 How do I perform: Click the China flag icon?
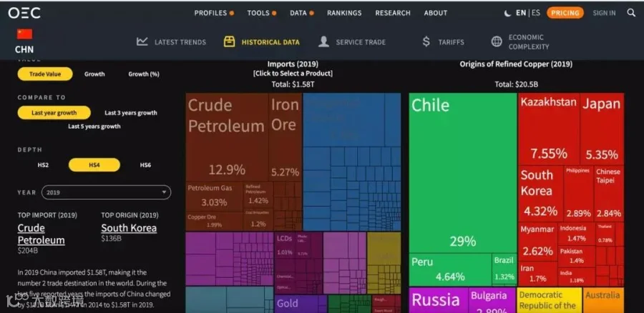click(x=24, y=34)
